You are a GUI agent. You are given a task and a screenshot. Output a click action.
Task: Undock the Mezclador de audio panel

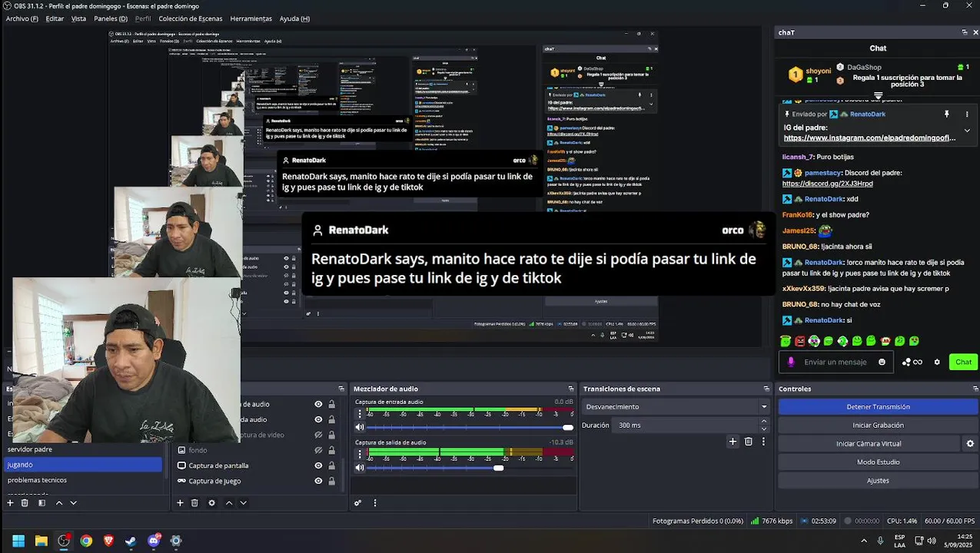coord(571,389)
